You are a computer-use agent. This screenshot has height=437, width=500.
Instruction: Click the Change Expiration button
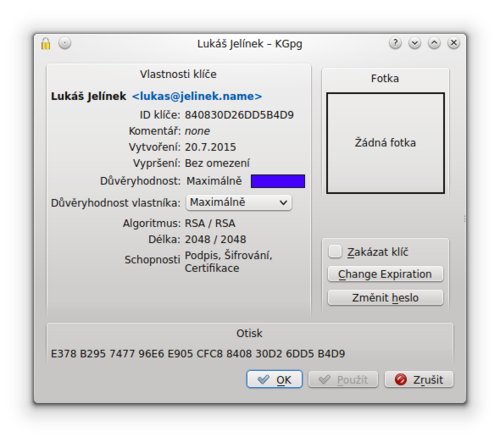tap(385, 274)
